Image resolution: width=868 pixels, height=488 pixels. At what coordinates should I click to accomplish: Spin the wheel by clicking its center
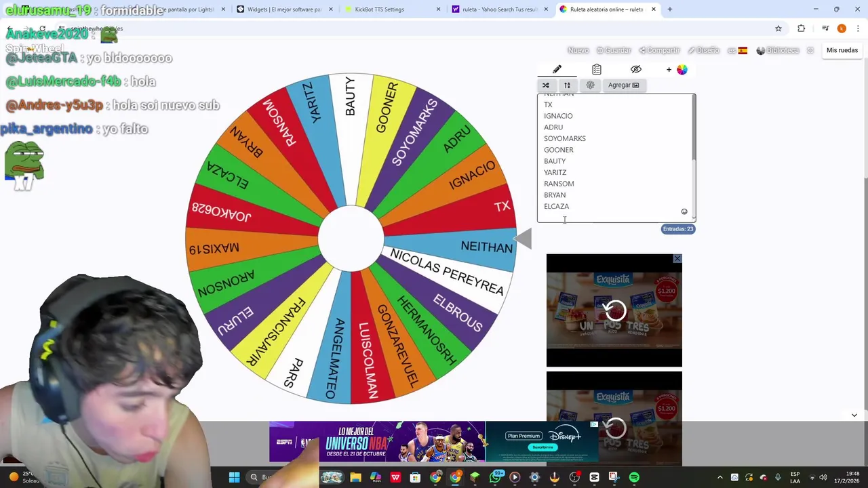pos(351,239)
